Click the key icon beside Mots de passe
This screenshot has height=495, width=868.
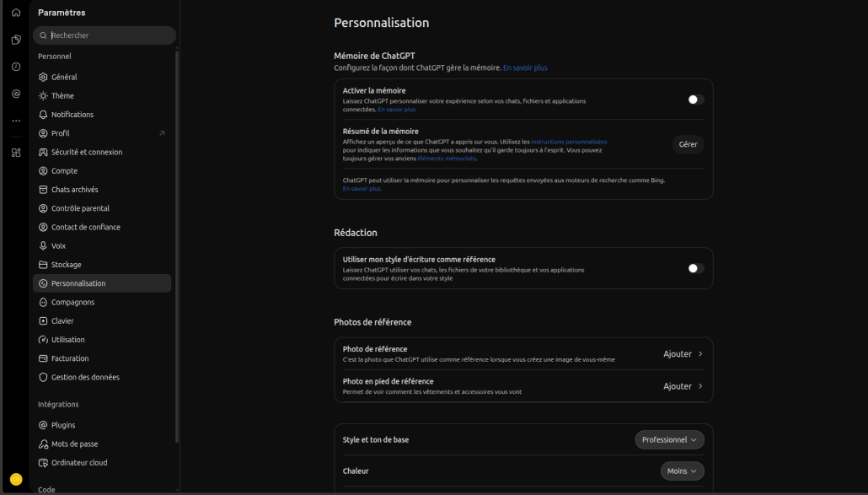pos(43,444)
